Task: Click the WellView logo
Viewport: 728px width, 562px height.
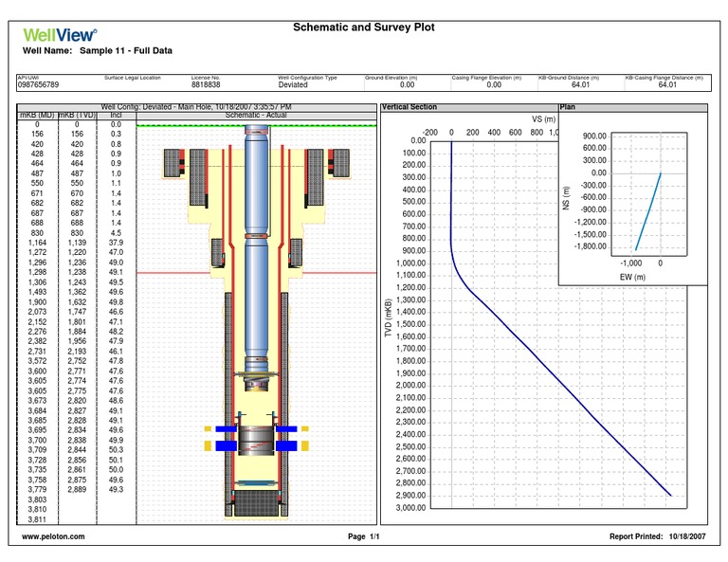Action: coord(60,35)
